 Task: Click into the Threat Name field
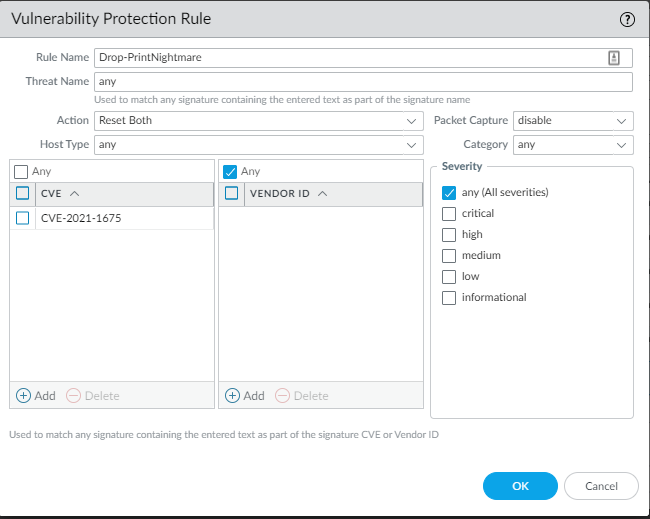(x=360, y=82)
